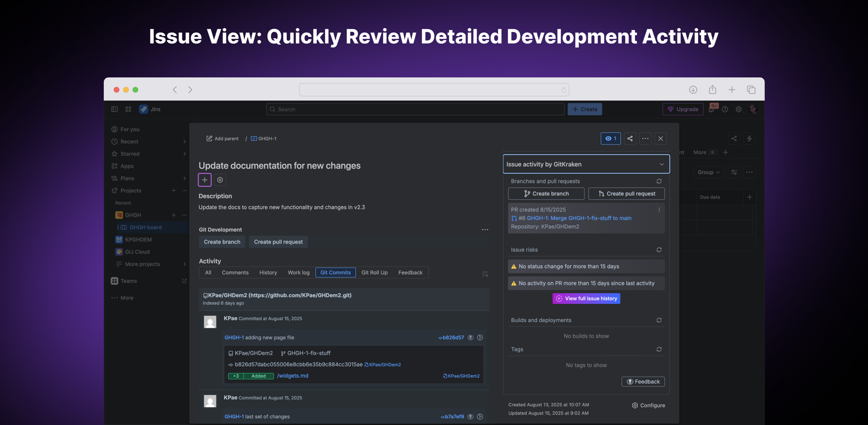The height and width of the screenshot is (425, 868).
Task: Click the browser share icon
Action: [712, 89]
